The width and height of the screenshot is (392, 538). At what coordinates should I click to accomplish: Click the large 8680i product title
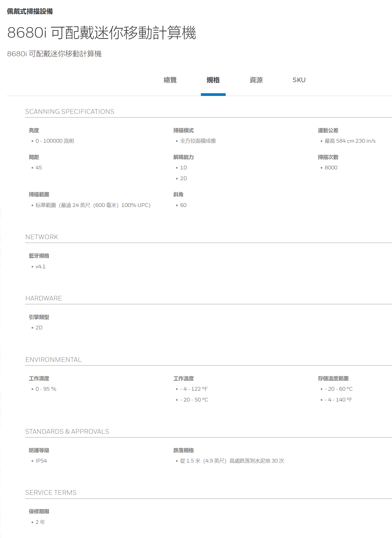[102, 33]
